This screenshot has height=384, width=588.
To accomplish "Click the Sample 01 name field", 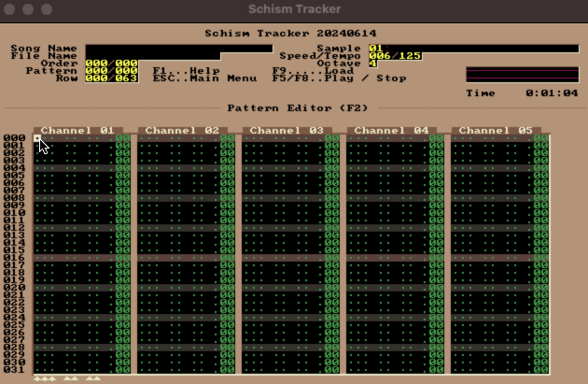I will pos(474,49).
